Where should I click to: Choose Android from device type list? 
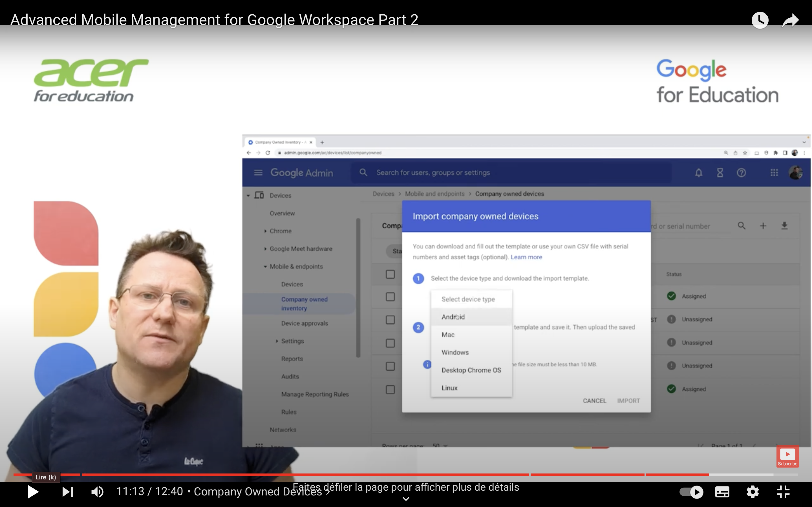click(x=453, y=317)
